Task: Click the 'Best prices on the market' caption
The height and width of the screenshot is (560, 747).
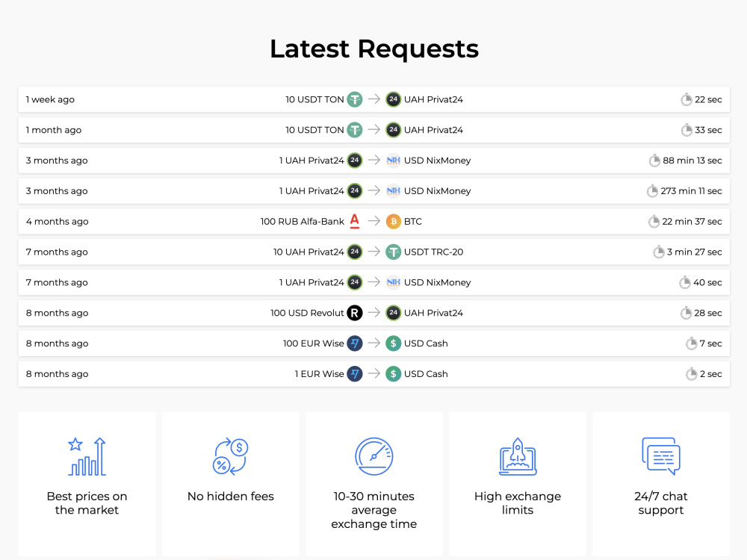Action: (87, 503)
